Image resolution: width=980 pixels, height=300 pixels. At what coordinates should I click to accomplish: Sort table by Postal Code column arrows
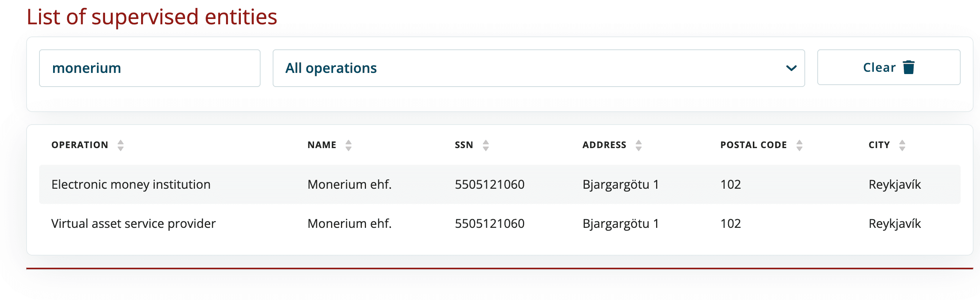(x=799, y=145)
